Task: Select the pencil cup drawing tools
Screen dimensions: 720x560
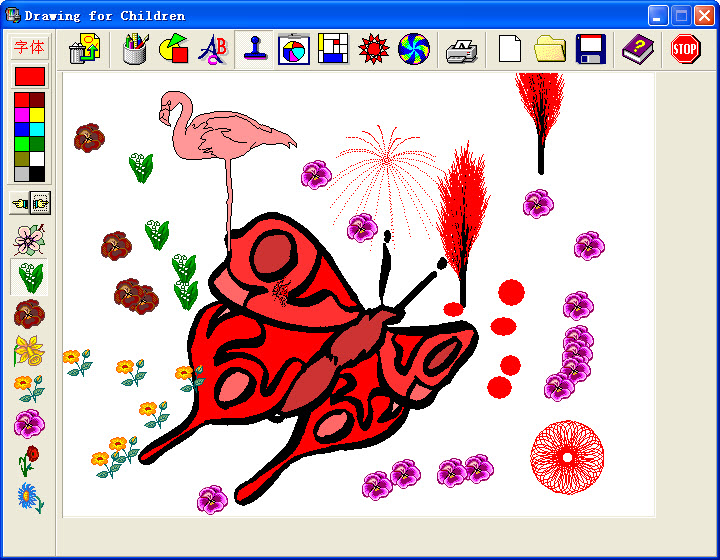Action: tap(136, 49)
